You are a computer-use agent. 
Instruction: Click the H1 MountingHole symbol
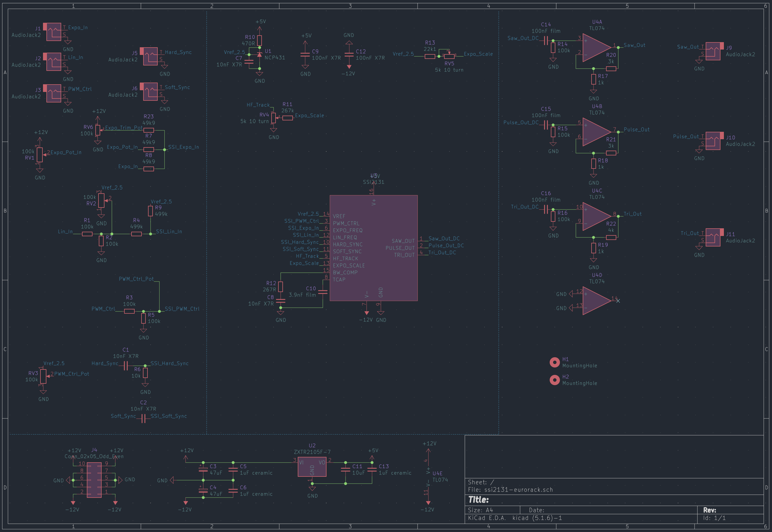555,362
